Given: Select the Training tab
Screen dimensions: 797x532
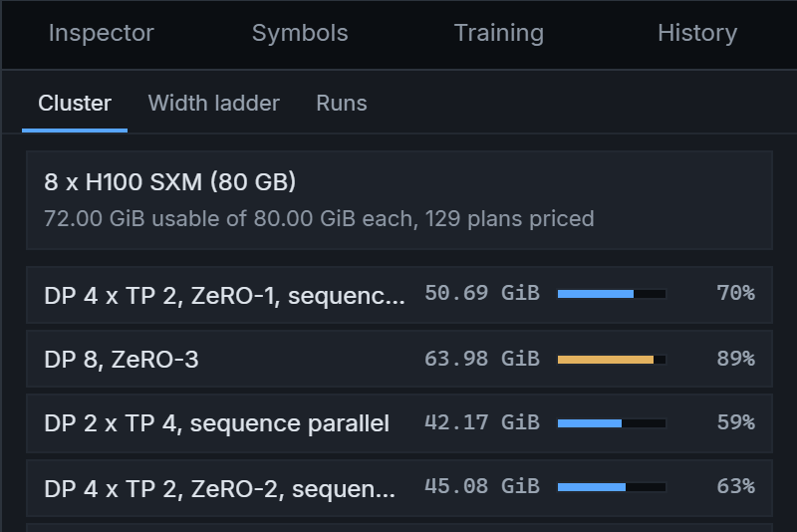Looking at the screenshot, I should (x=499, y=34).
